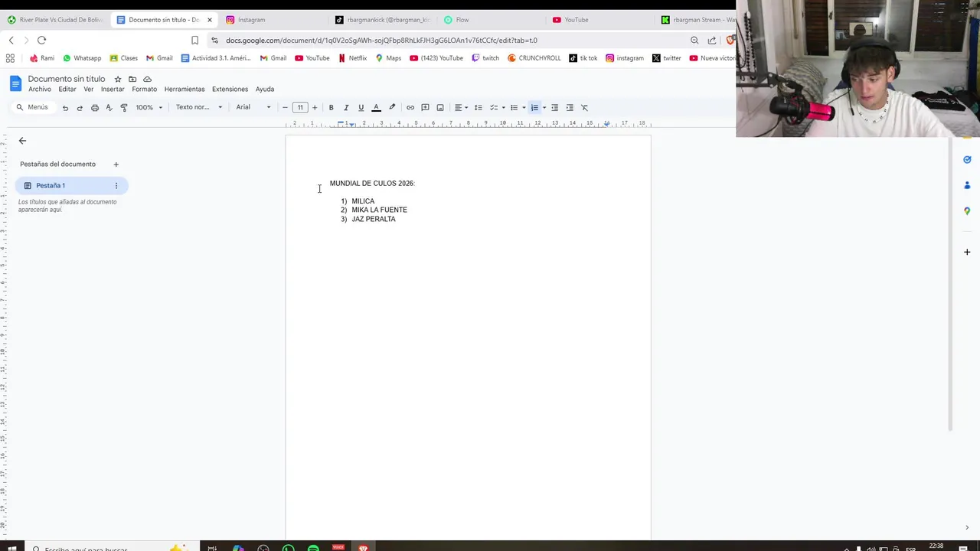Open the Editar menu
Screen dimensions: 980x551
(x=67, y=90)
